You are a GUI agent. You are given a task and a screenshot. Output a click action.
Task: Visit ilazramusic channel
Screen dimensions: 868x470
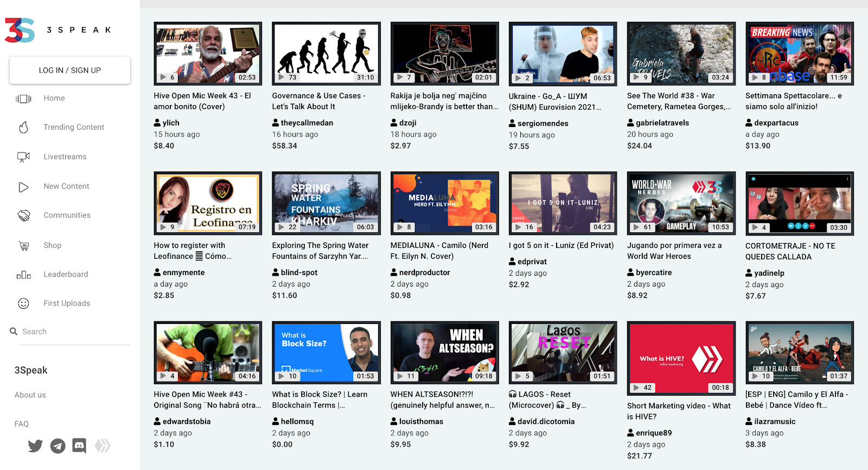tap(775, 421)
